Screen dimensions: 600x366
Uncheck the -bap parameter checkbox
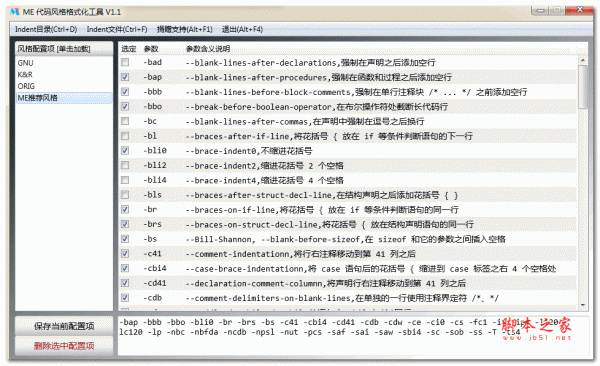point(125,77)
